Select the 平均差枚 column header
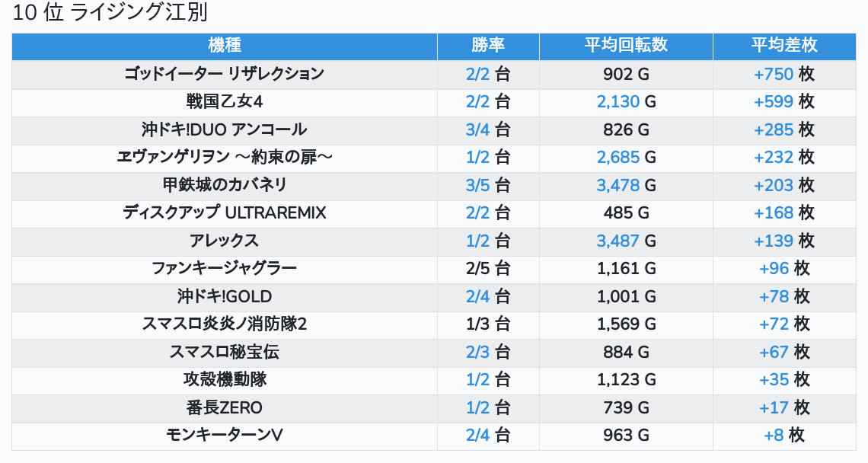 (783, 46)
